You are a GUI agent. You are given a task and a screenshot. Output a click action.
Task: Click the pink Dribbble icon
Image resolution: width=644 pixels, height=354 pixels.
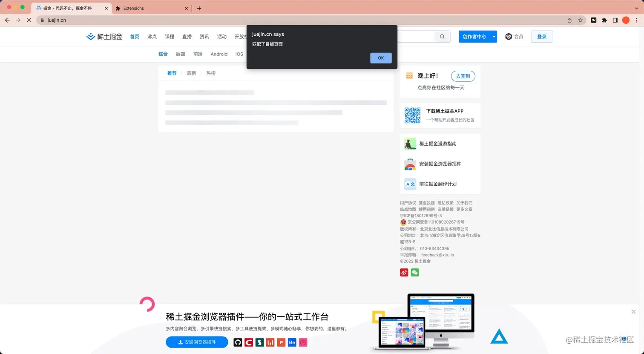click(x=303, y=342)
